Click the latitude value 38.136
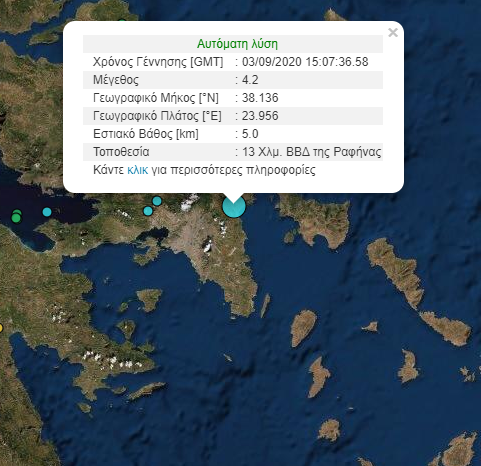The height and width of the screenshot is (466, 481). (x=260, y=98)
